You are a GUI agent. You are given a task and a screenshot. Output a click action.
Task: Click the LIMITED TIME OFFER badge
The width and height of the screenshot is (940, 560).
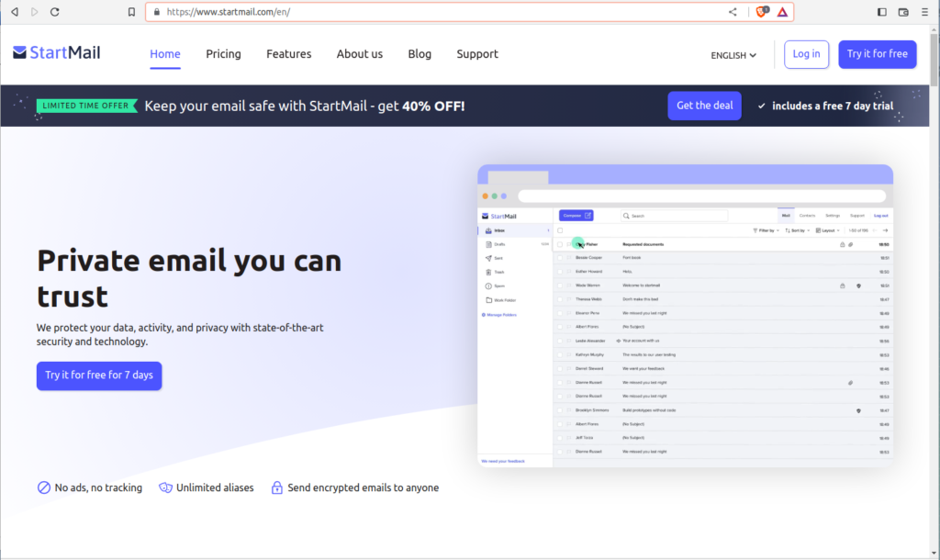coord(87,106)
